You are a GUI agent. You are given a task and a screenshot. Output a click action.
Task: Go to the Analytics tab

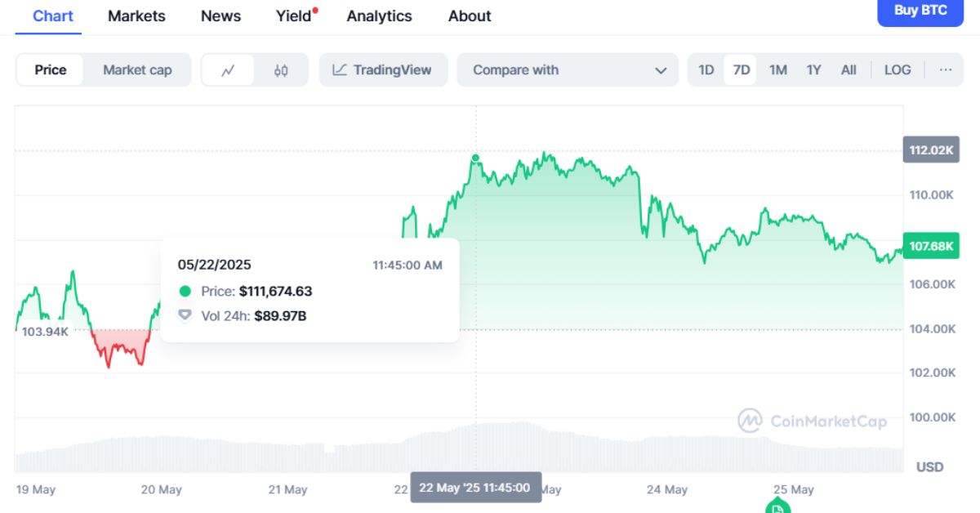pos(379,16)
